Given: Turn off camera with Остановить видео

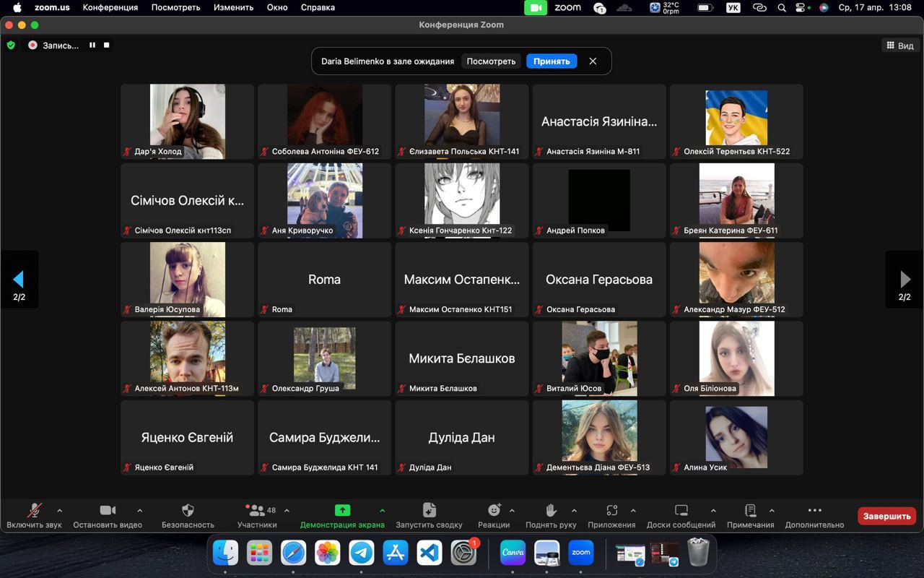Looking at the screenshot, I should [x=108, y=510].
